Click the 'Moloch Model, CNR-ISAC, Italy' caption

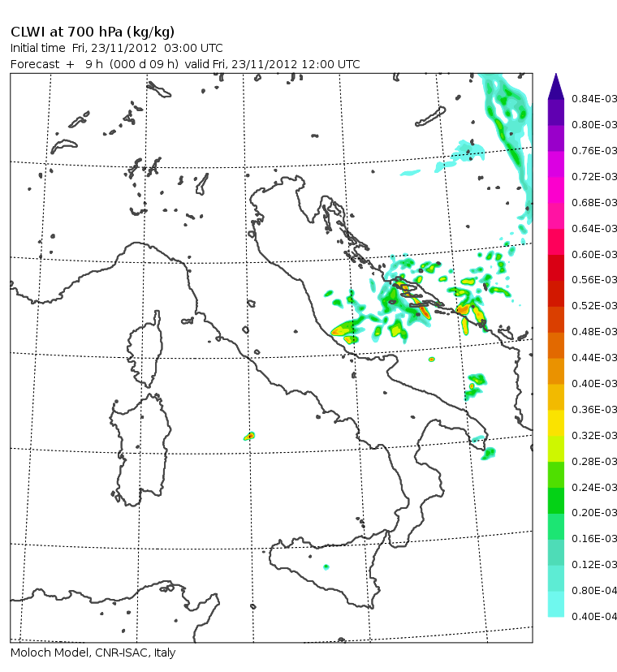point(93,653)
